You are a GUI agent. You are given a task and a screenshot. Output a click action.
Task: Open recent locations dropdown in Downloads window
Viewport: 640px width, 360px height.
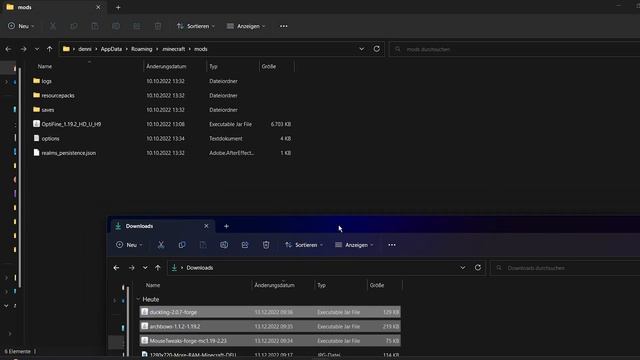[145, 268]
